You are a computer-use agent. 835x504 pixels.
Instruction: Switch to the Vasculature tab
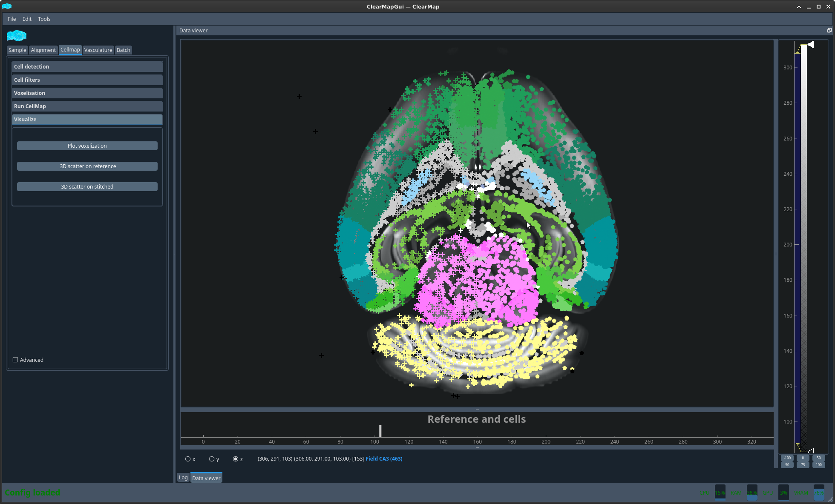click(x=98, y=50)
